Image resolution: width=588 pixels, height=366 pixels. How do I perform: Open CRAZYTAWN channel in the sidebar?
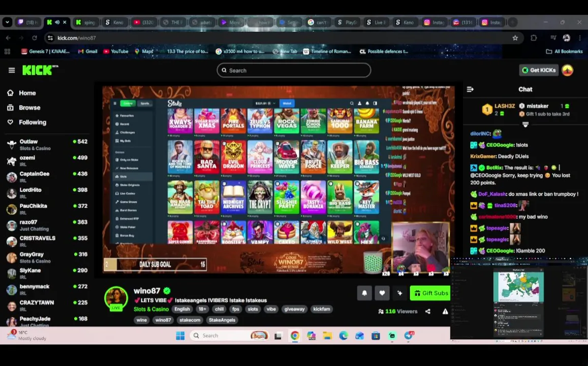[x=47, y=306]
